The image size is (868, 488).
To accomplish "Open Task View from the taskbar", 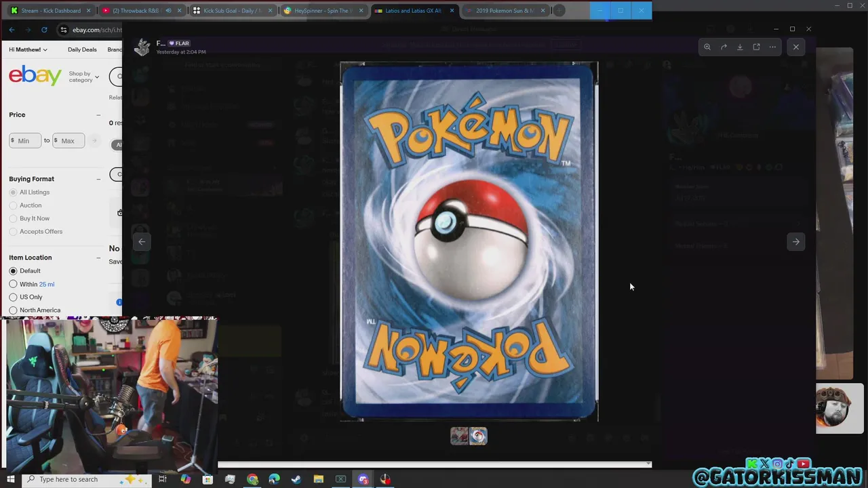I will pyautogui.click(x=163, y=479).
